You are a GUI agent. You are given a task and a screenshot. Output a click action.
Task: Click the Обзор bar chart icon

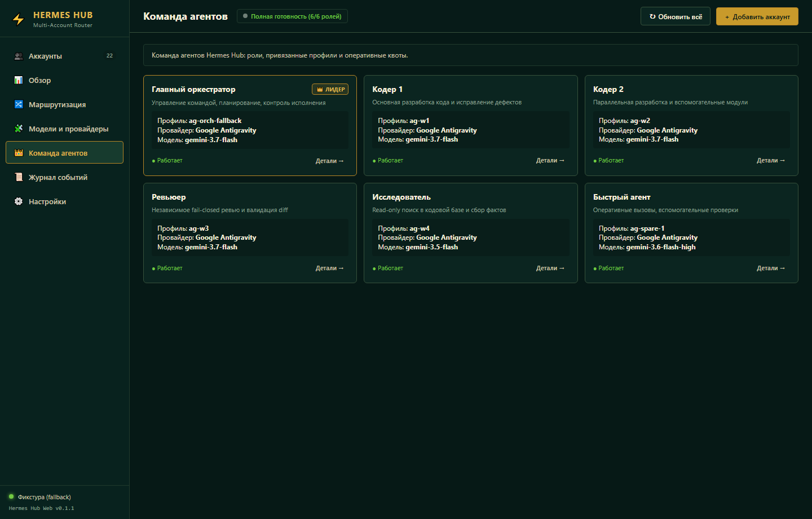point(19,81)
